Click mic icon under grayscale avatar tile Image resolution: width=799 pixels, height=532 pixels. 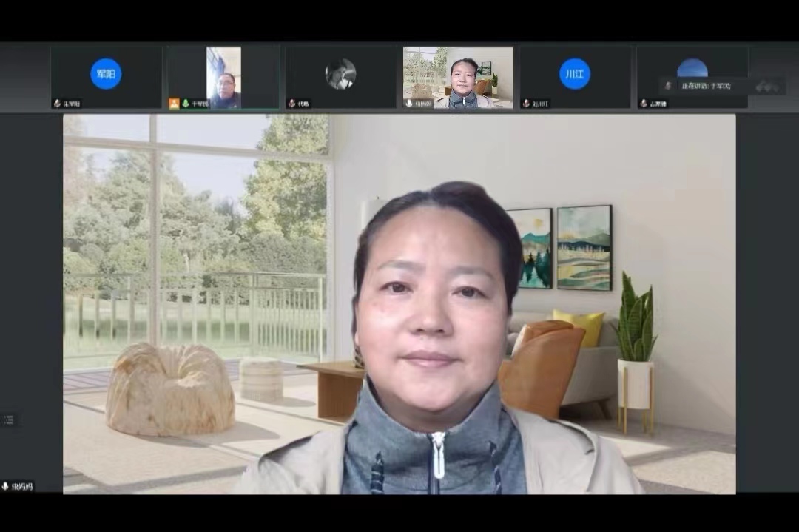[291, 104]
